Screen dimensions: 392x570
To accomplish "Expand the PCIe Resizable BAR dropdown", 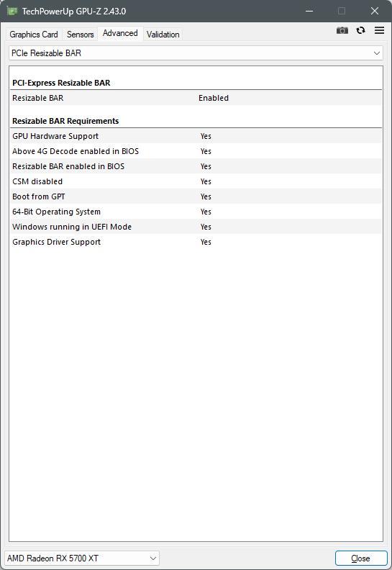I will 196,53.
